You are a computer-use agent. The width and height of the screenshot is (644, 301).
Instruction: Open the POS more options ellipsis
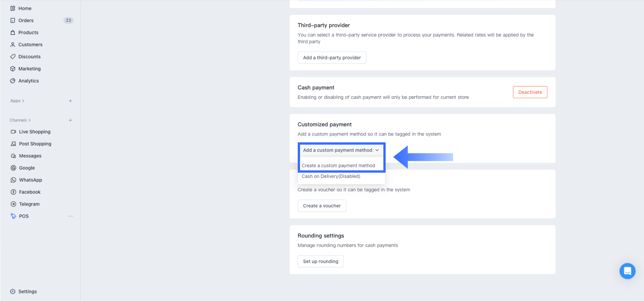pos(70,216)
